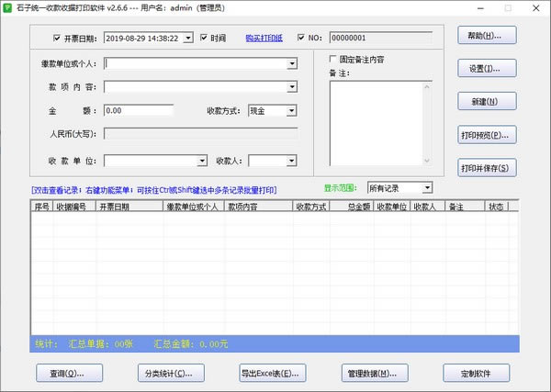Open the 开票日期 date dropdown
The height and width of the screenshot is (392, 551).
(x=187, y=39)
